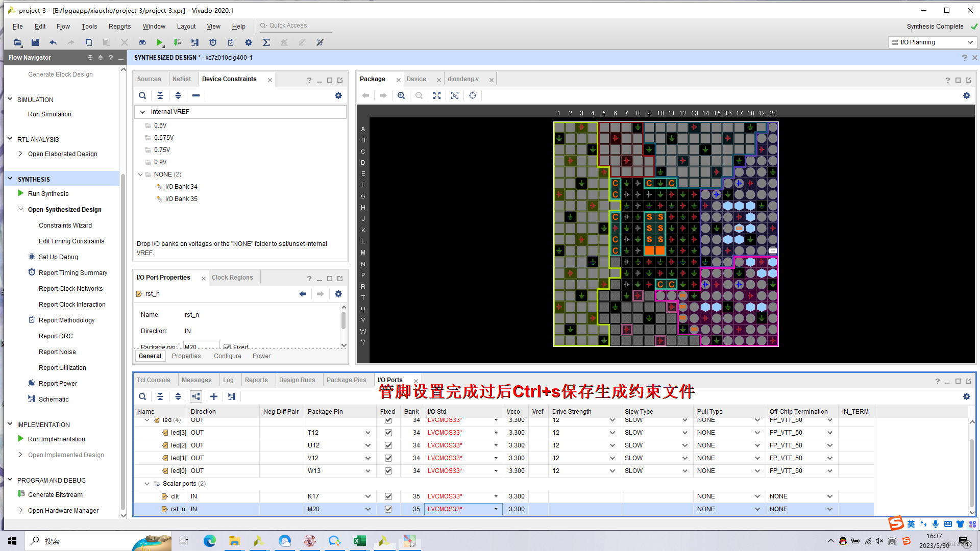Toggle Fixed checkbox for rst_n row

(x=388, y=509)
